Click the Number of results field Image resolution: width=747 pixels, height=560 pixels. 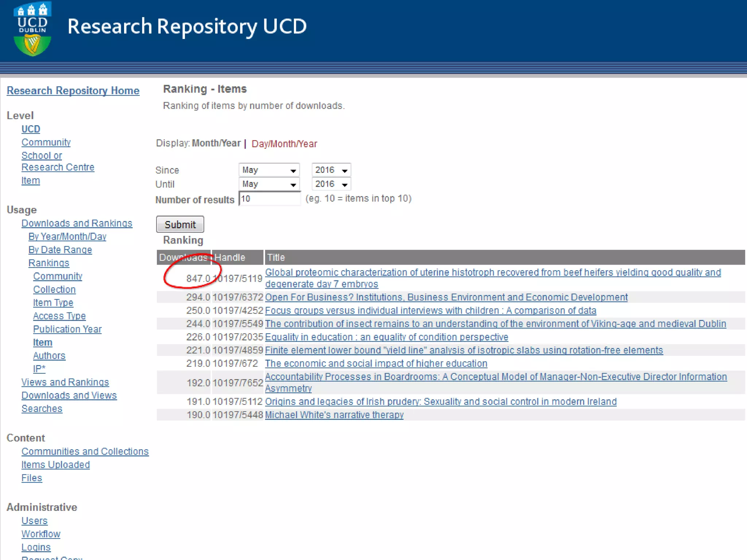[269, 199]
